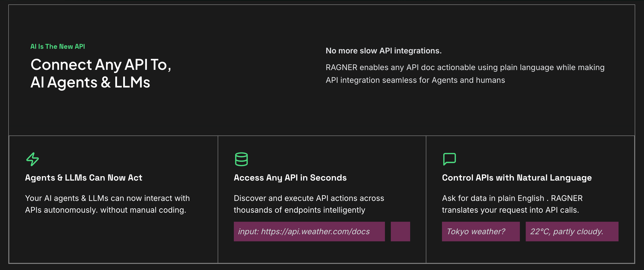This screenshot has height=270, width=644.
Task: Click 'Connect Any API To, AI Agents & LLMs' headline
Action: coord(100,73)
